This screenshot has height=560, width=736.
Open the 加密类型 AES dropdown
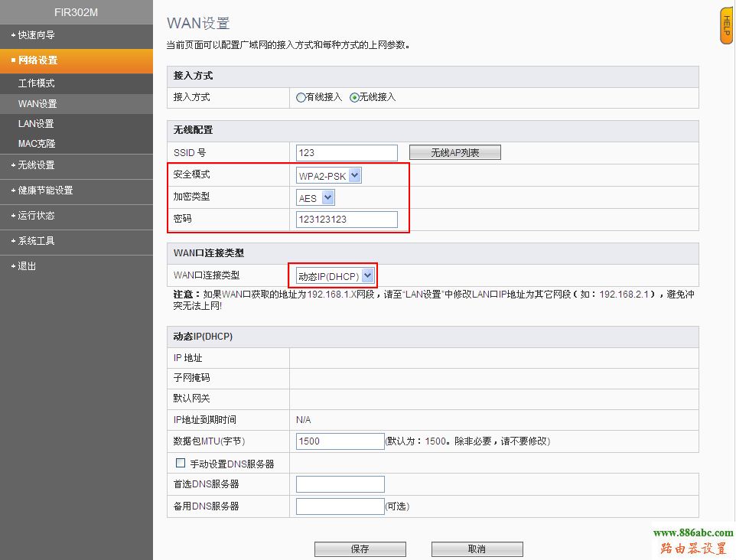(315, 198)
